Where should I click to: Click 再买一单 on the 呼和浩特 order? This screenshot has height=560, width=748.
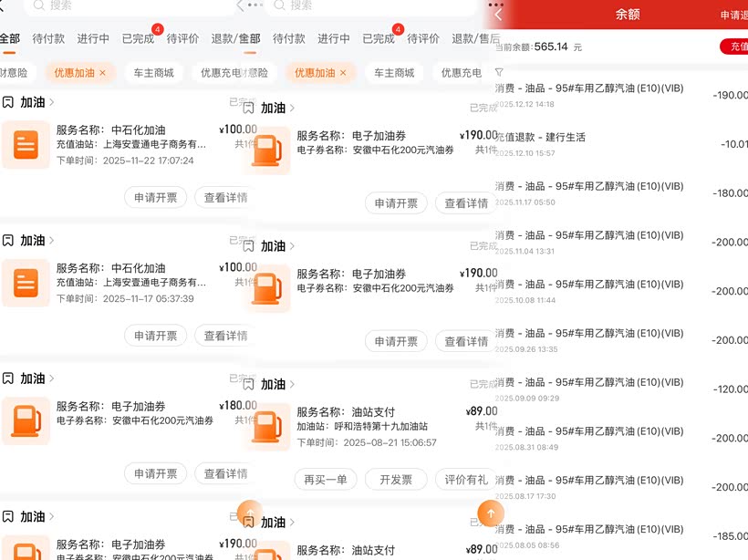pos(326,479)
